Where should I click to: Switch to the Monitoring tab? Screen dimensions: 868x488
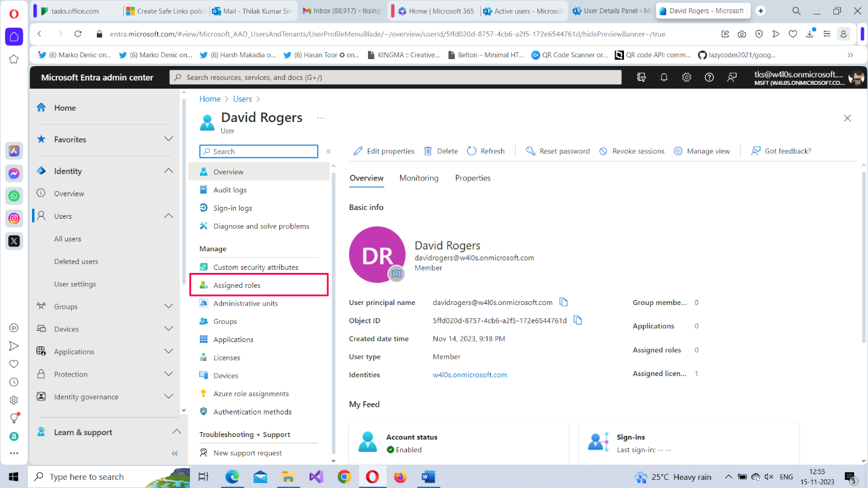click(x=418, y=178)
